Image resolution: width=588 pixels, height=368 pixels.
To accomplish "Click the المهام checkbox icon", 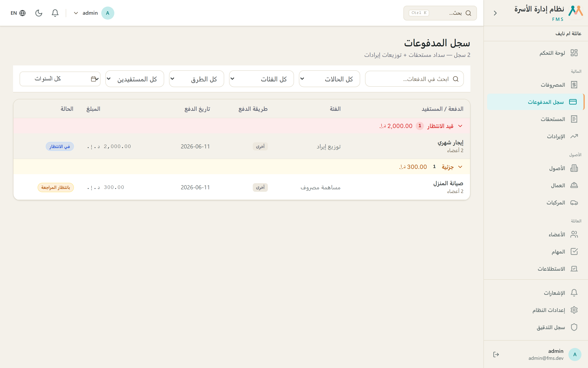I will tap(574, 252).
